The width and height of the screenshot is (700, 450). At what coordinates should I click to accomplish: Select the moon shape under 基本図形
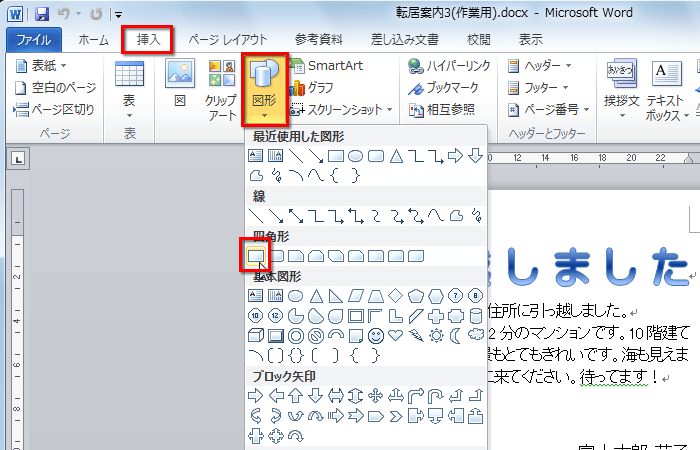(456, 335)
